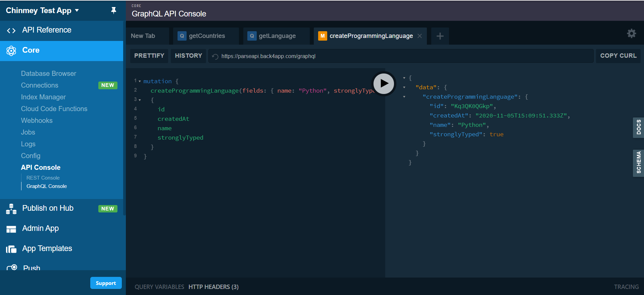The width and height of the screenshot is (644, 295).
Task: Click the GraphQL endpoint URL field
Action: [403, 56]
